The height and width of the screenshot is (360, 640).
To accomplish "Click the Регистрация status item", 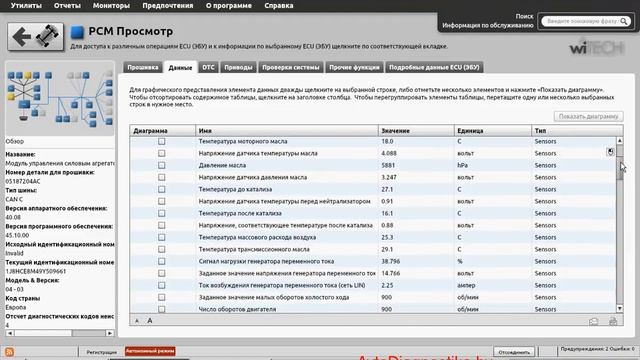I will [x=102, y=352].
